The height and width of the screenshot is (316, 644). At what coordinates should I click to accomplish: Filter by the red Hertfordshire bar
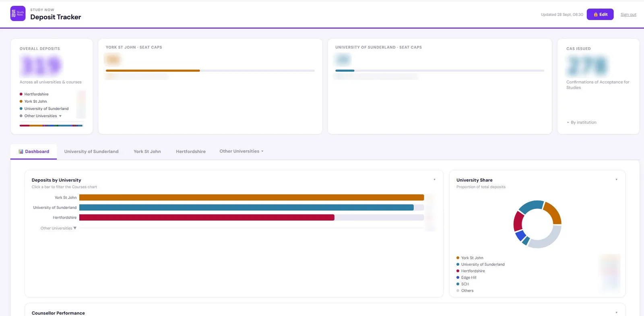207,218
